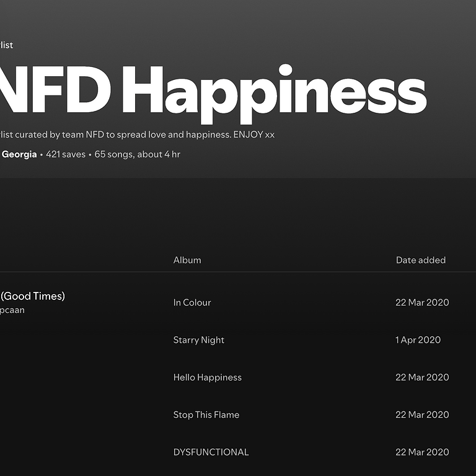This screenshot has height=476, width=476.
Task: Open the Starry Night album link
Action: [x=198, y=340]
